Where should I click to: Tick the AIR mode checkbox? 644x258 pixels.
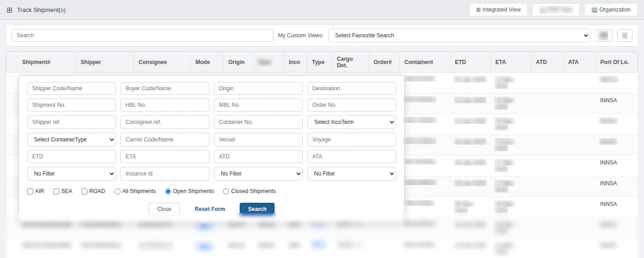30,191
